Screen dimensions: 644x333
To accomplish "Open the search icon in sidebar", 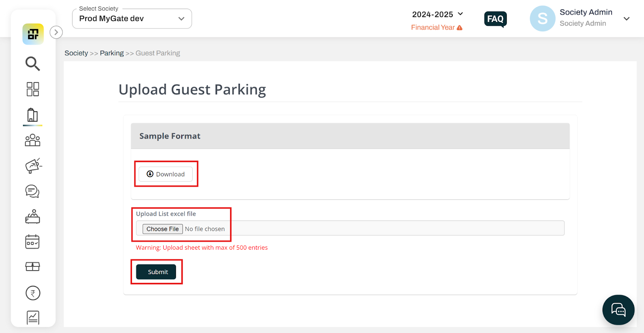I will coord(33,63).
